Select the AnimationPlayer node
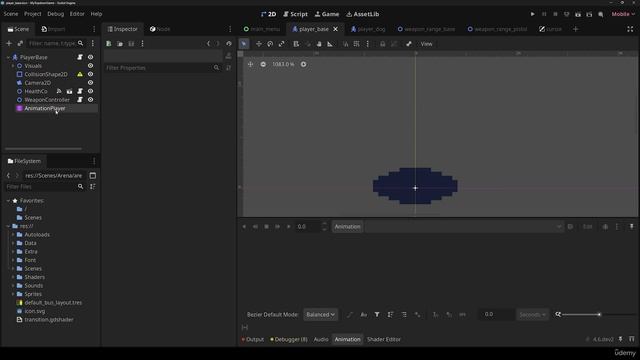This screenshot has height=360, width=640. click(x=45, y=108)
